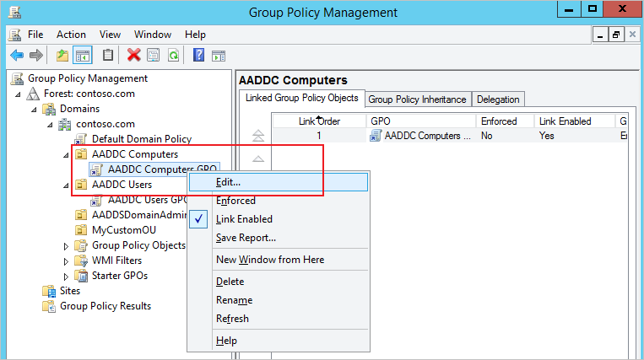Sort by the GPO column header

421,121
